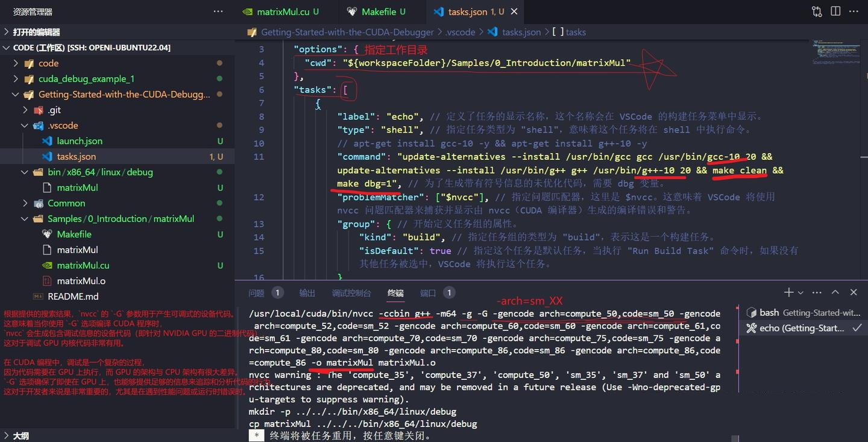868x442 pixels.
Task: Click the launch.json VS Code file icon
Action: pos(47,141)
